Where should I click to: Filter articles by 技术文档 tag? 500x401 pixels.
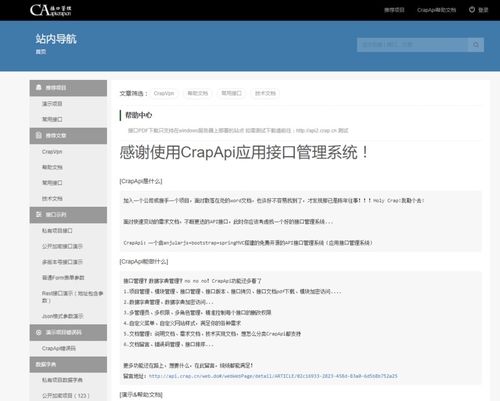coord(265,93)
